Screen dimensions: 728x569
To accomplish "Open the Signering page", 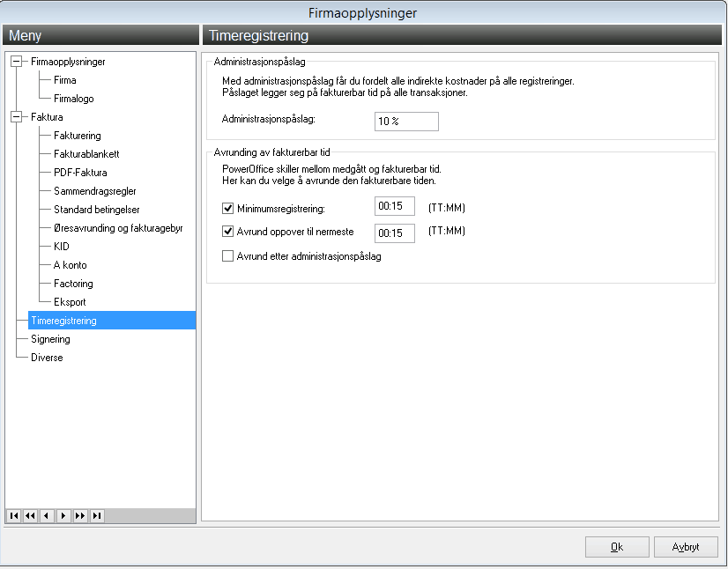I will coord(50,339).
